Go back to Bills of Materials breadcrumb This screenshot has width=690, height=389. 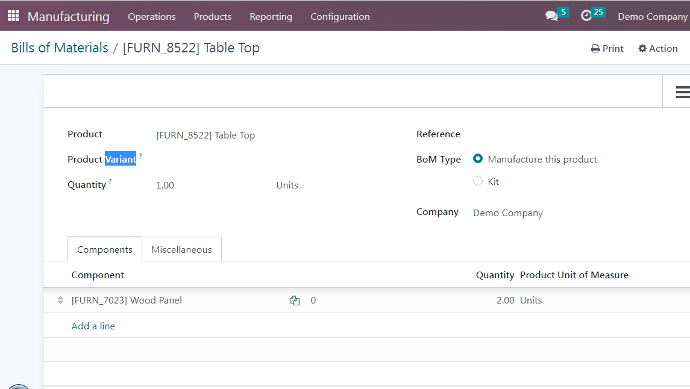tap(59, 48)
